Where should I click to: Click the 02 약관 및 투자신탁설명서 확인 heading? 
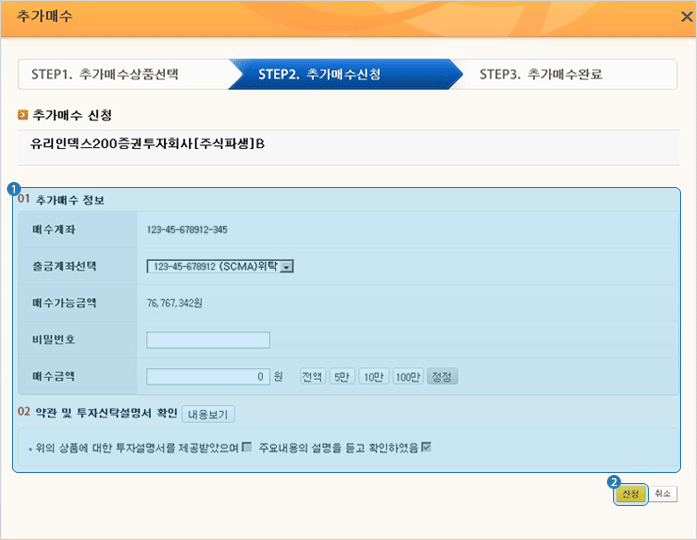point(97,412)
